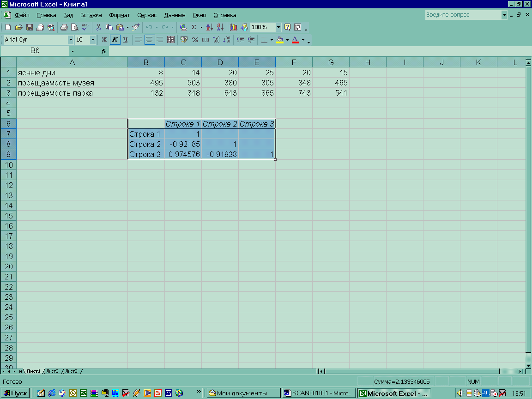Paste from the clipboard

120,27
